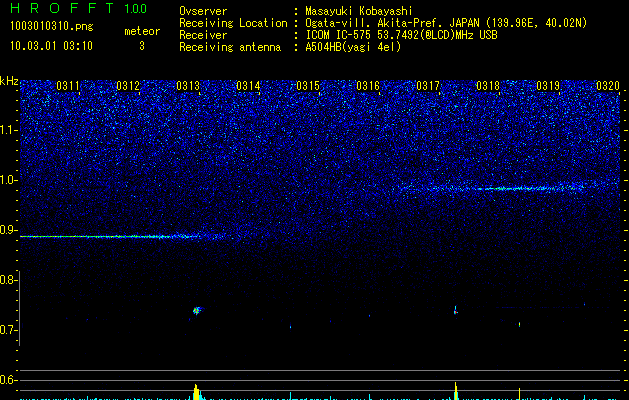Click the 0315 time axis marker
This screenshot has height=400, width=629.
[308, 85]
